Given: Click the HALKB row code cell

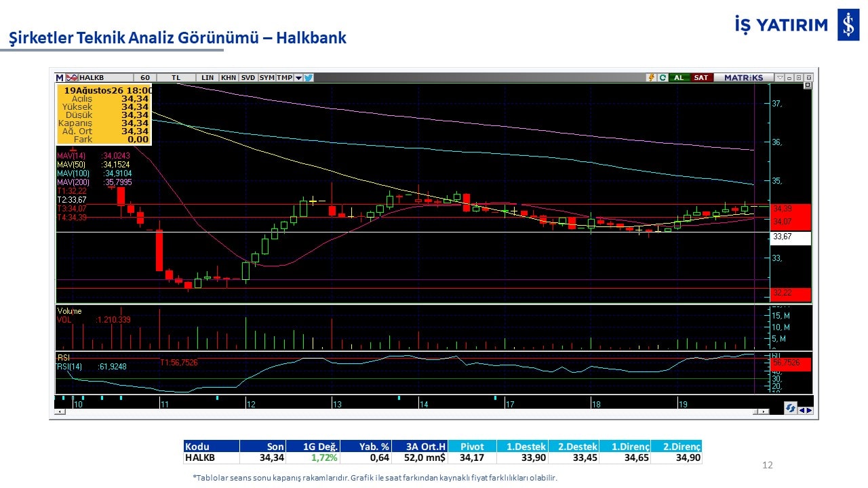Looking at the screenshot, I should click(x=212, y=458).
